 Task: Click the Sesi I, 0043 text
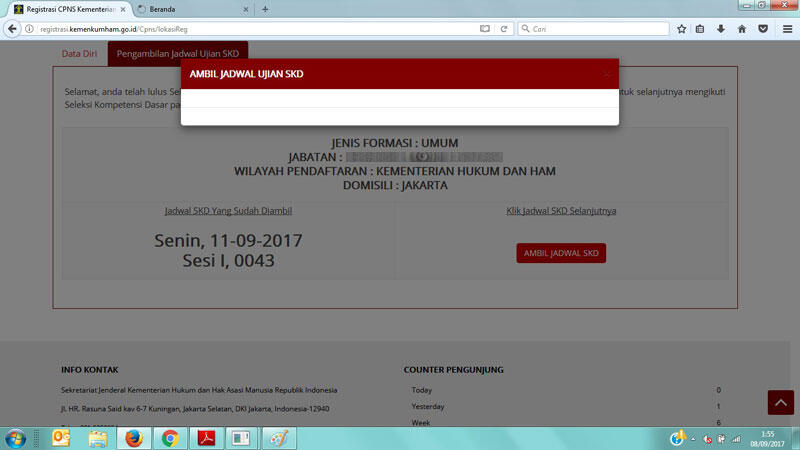click(228, 261)
